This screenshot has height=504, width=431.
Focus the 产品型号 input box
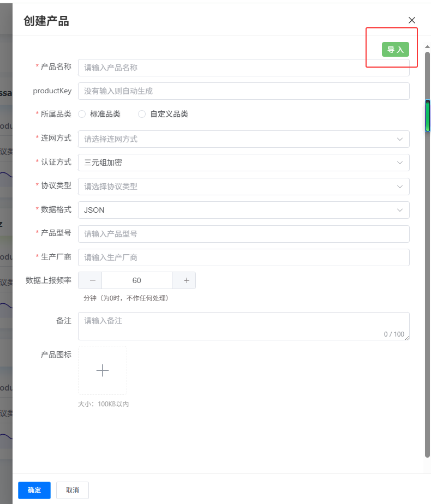243,234
